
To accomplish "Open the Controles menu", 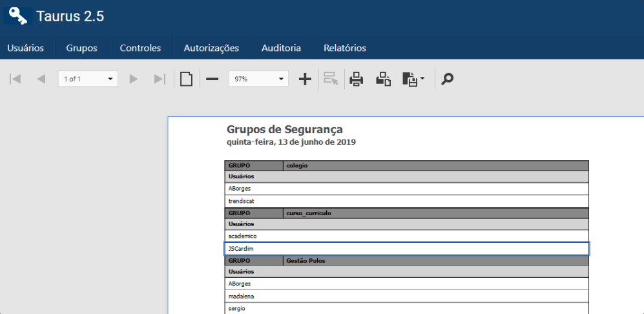I will pos(140,48).
